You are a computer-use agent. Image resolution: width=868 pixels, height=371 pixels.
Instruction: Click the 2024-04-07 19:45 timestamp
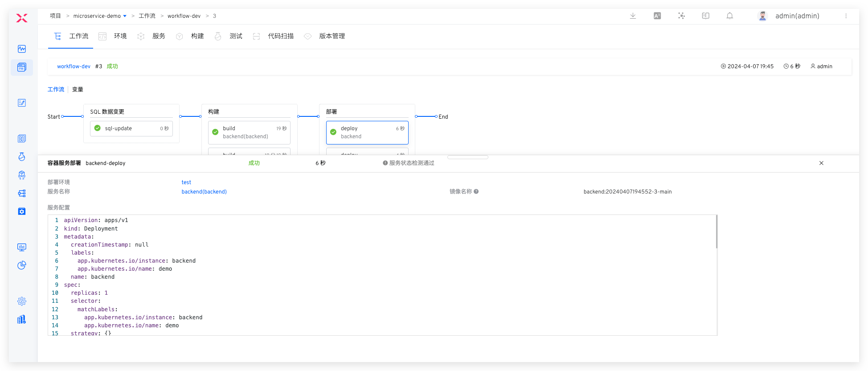click(x=750, y=66)
